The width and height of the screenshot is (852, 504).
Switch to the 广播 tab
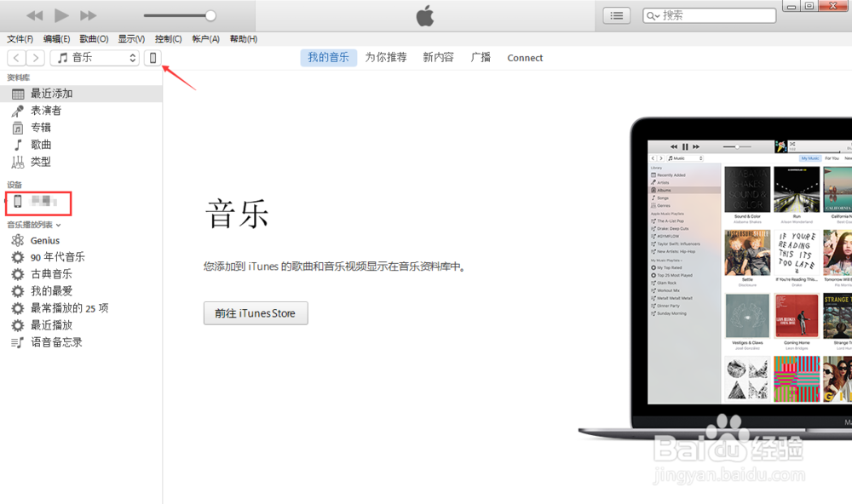pyautogui.click(x=481, y=58)
